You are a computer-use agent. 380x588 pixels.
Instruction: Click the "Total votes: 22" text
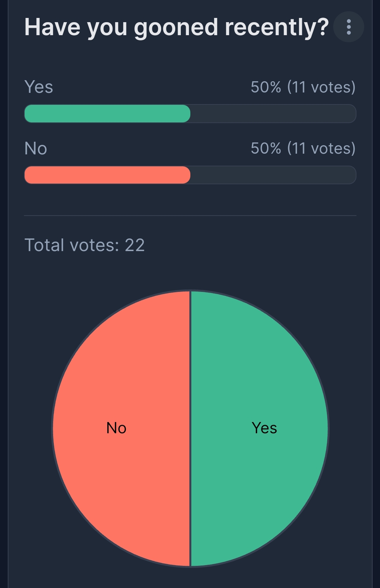pos(84,245)
